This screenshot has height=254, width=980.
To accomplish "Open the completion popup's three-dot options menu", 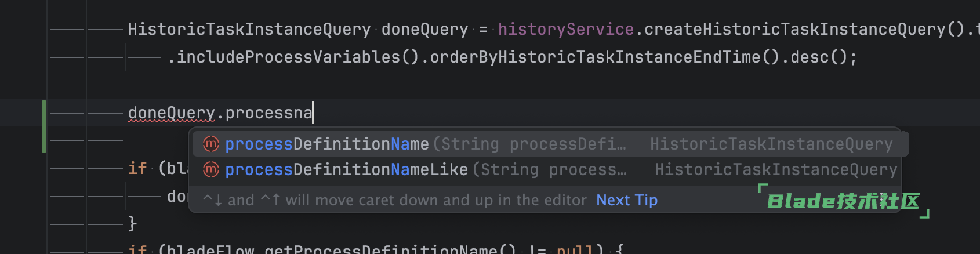I will click(881, 200).
